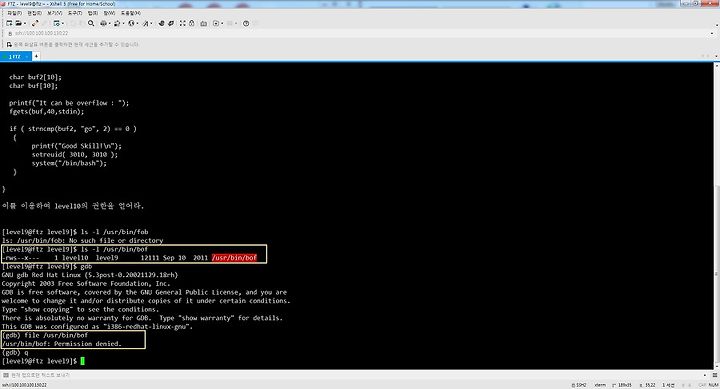Screen dimensions: 720x389
Task: Expand the address bar history dropdown
Action: 712,33
